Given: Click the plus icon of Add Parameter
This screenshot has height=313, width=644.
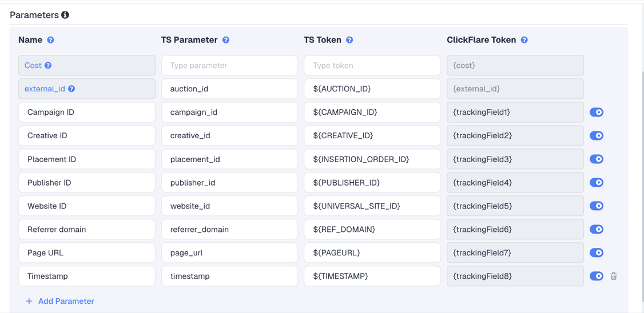Looking at the screenshot, I should coord(29,301).
